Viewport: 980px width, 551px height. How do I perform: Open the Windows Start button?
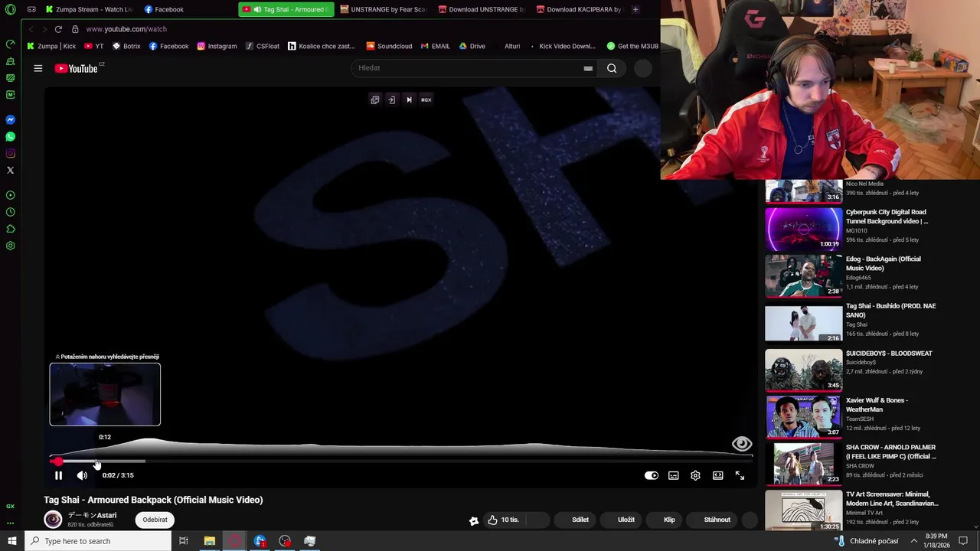pos(11,541)
